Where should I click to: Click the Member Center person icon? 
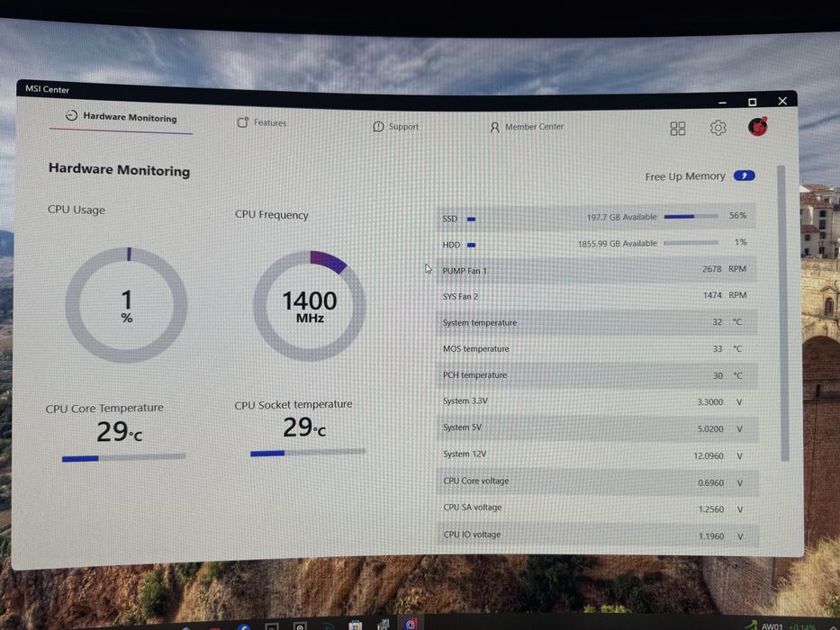pyautogui.click(x=494, y=128)
